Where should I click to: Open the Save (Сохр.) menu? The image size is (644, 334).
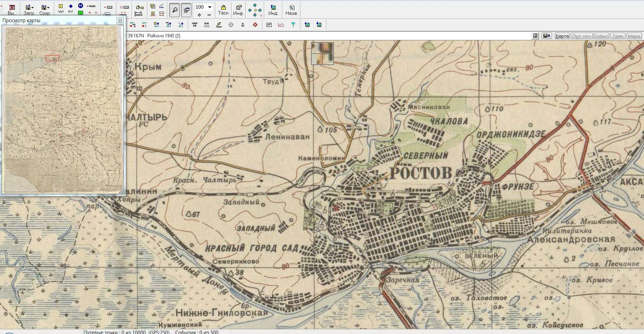[44, 9]
